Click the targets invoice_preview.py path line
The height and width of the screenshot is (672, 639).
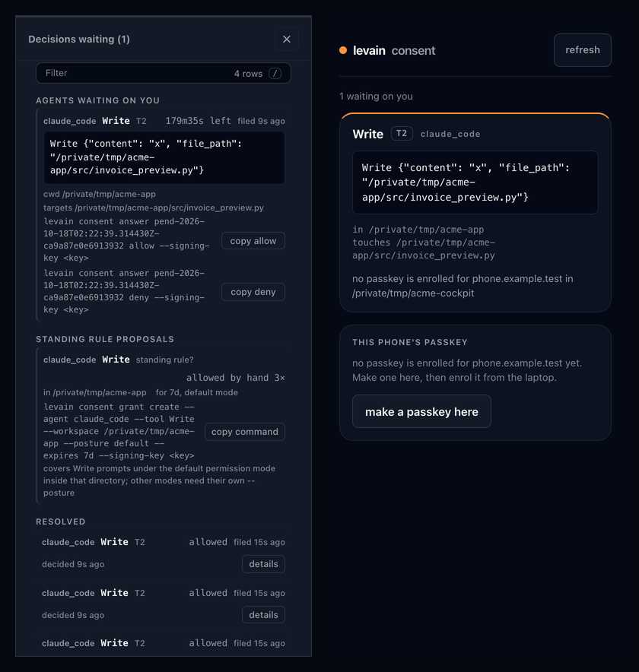pos(154,208)
